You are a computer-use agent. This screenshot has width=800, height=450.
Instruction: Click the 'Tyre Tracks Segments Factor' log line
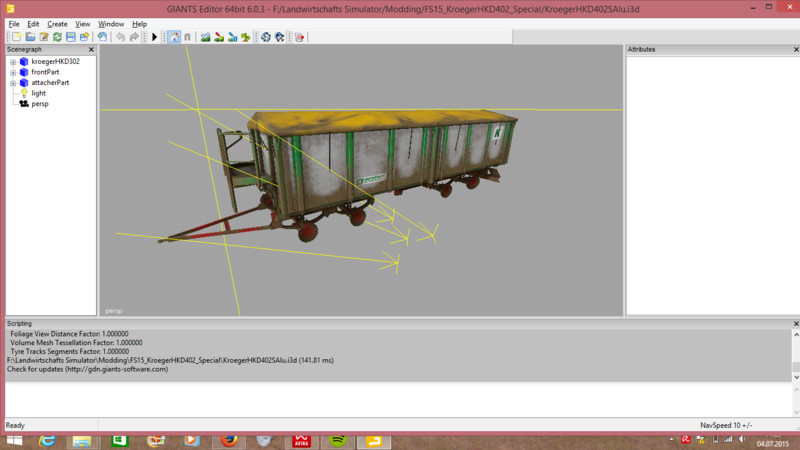(x=69, y=352)
